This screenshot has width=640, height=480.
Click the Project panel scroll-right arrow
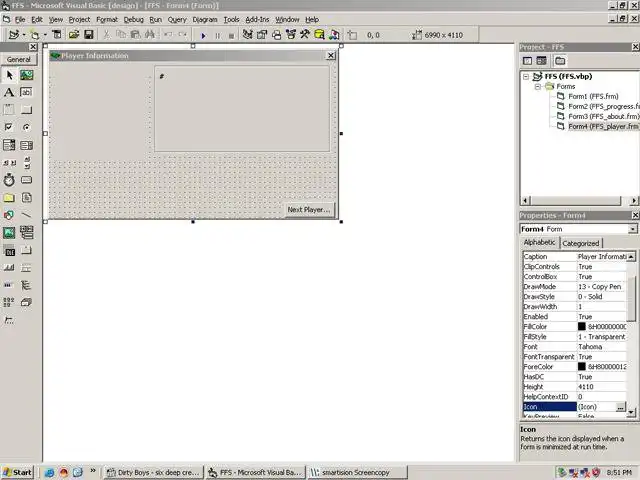coord(633,200)
